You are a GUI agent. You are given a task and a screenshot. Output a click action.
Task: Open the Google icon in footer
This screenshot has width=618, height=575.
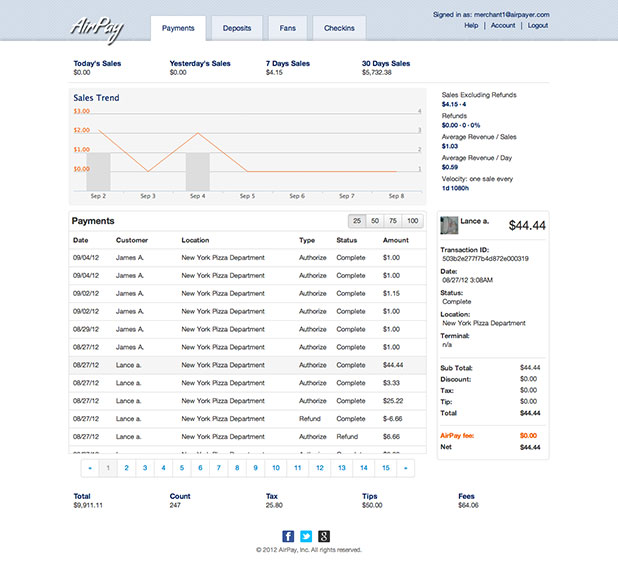[324, 536]
